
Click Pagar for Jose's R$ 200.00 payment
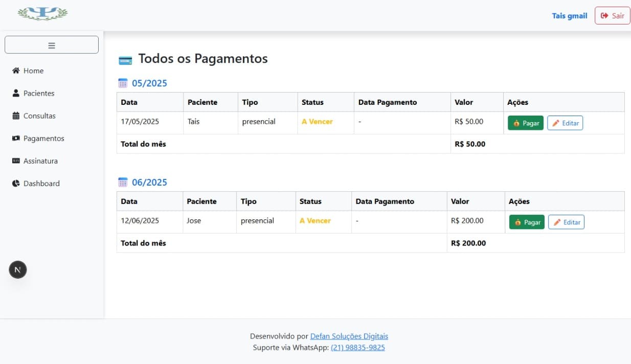click(526, 222)
